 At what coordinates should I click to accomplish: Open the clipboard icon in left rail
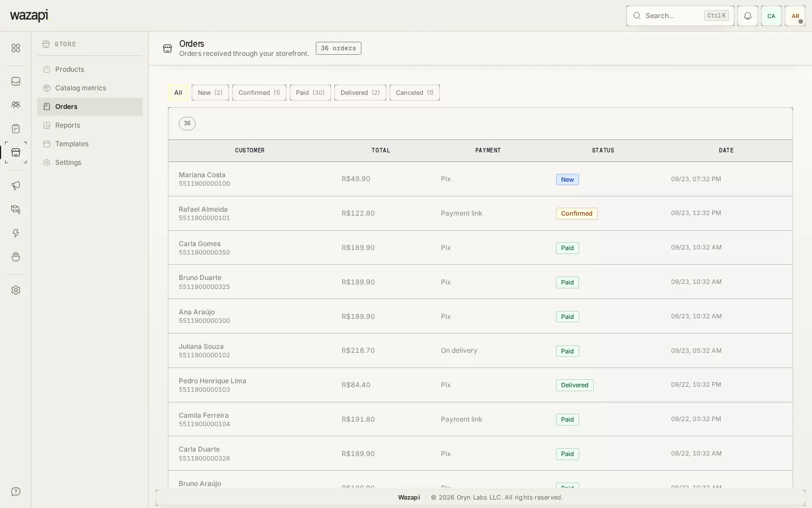(16, 129)
